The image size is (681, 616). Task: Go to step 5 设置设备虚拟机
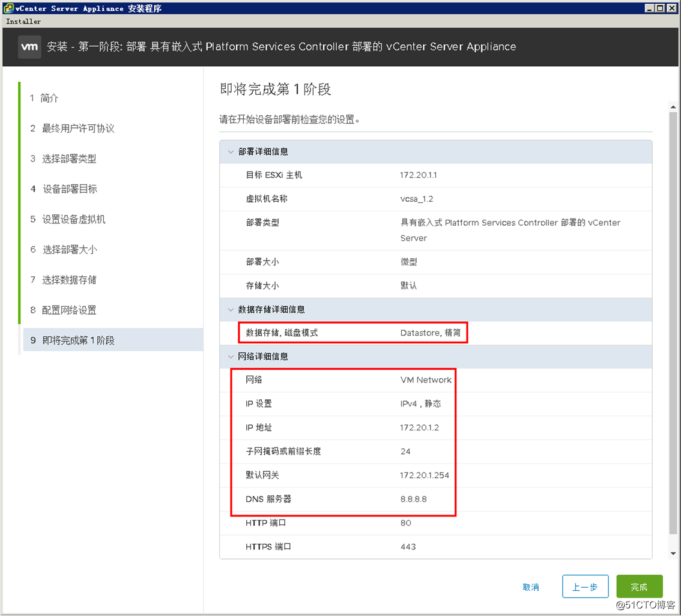click(68, 220)
